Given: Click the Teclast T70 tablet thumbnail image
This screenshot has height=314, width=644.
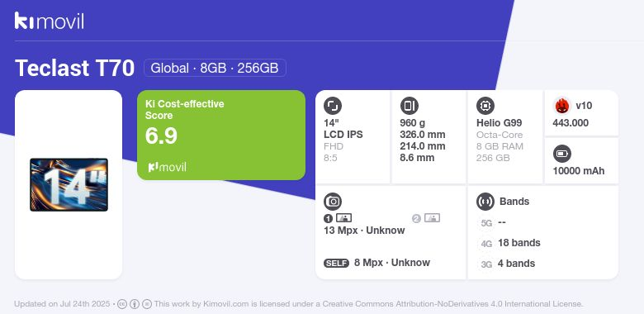Looking at the screenshot, I should click(x=69, y=184).
